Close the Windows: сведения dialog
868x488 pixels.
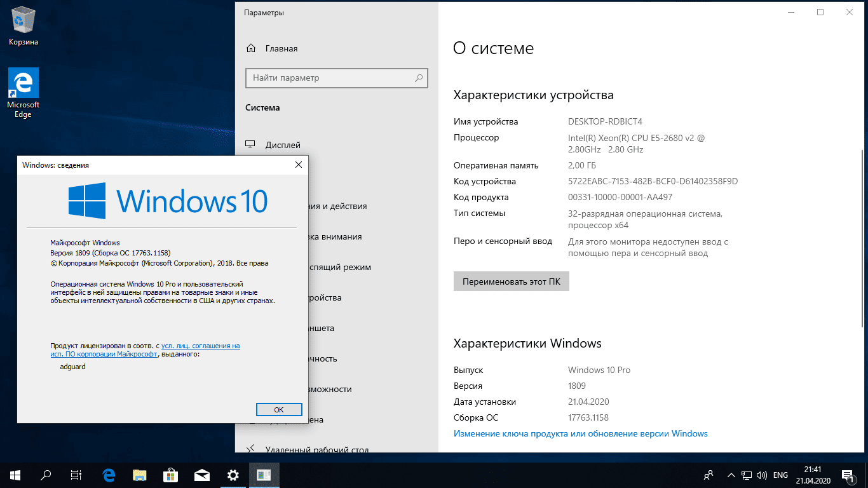tap(299, 165)
